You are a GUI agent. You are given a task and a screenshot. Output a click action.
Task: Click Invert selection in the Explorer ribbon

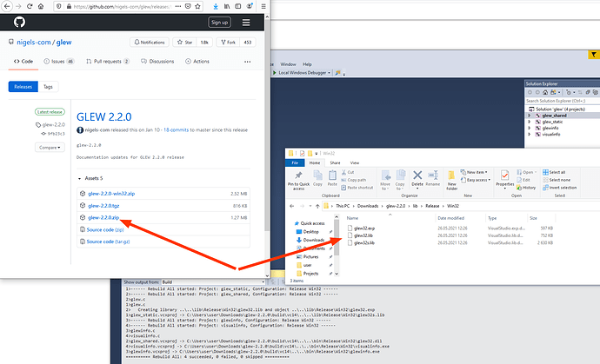pos(559,188)
